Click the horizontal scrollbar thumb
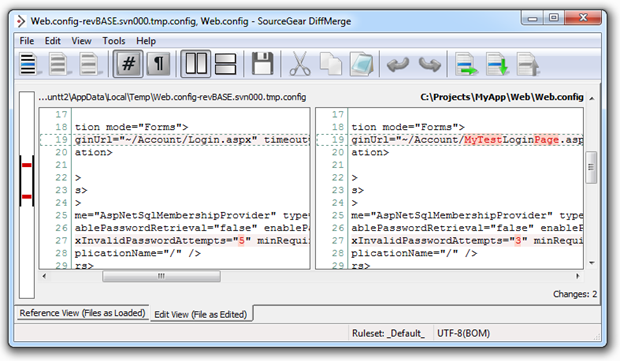 (x=161, y=276)
